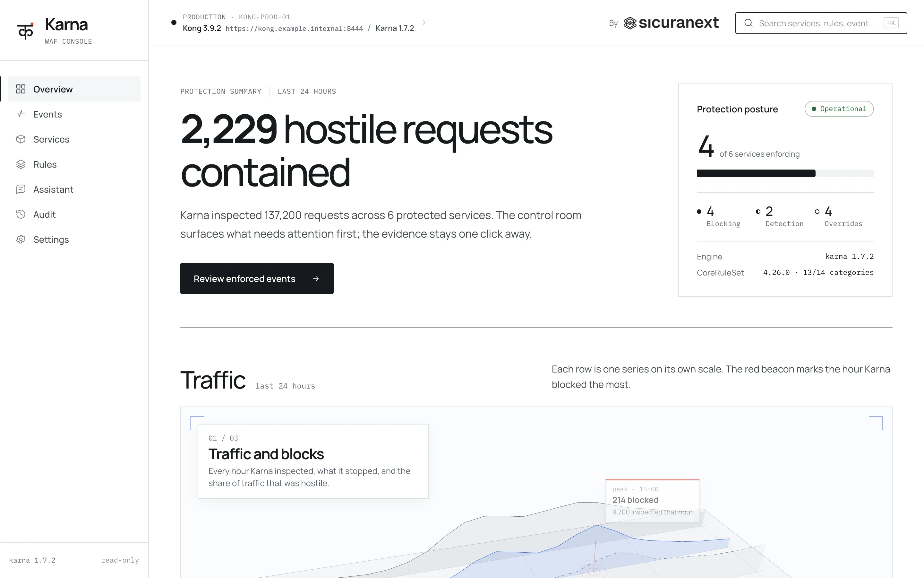Click the Events pulse icon
This screenshot has height=578, width=924.
coord(21,114)
